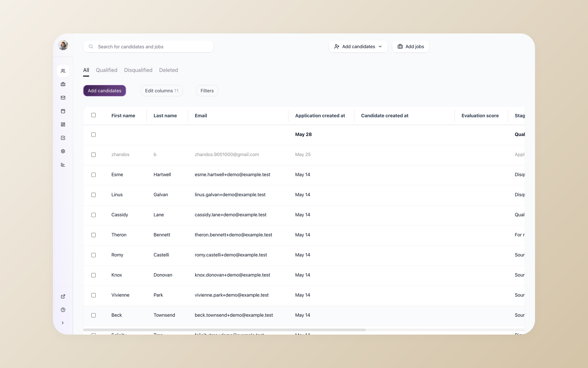Screen dimensions: 588x368
Task: Click the person-plus icon on top Add candidates
Action: pos(337,47)
